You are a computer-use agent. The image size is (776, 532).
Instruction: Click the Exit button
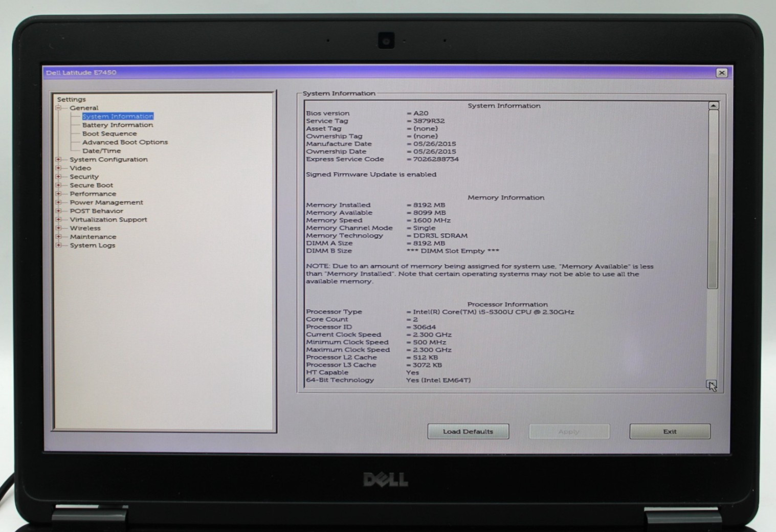670,432
